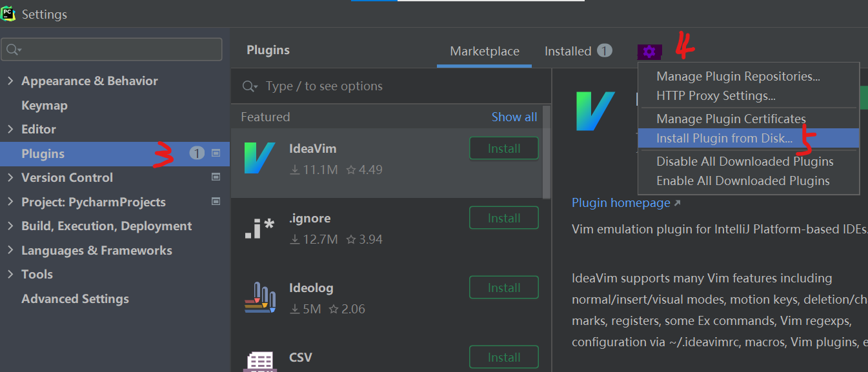This screenshot has width=868, height=372.
Task: Install the CSV plugin
Action: (x=504, y=357)
